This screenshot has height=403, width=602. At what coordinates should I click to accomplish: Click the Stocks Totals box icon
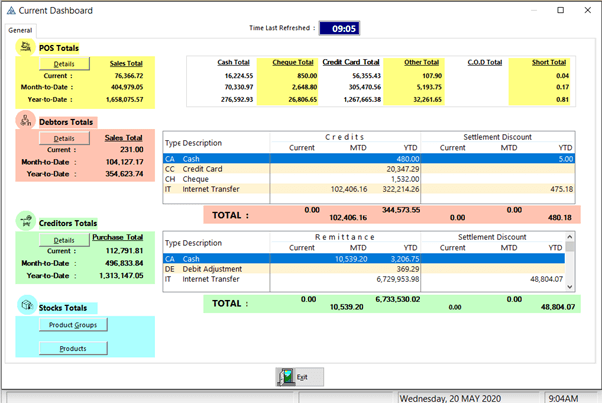pyautogui.click(x=27, y=305)
